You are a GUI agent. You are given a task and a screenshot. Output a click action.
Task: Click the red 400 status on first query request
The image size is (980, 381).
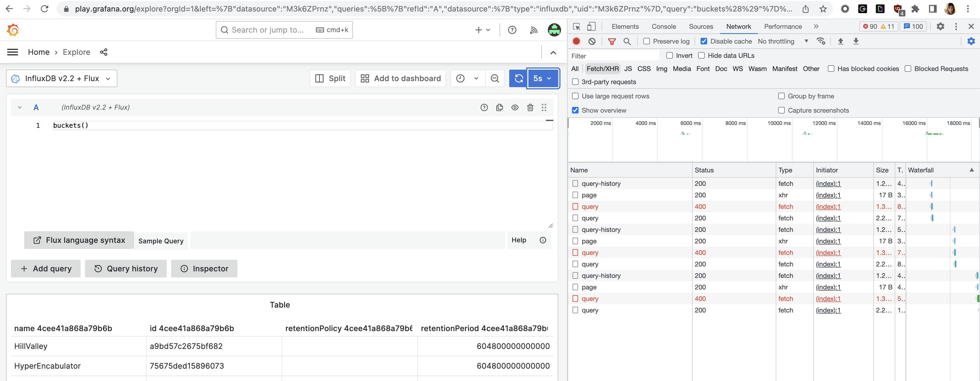[x=700, y=206]
